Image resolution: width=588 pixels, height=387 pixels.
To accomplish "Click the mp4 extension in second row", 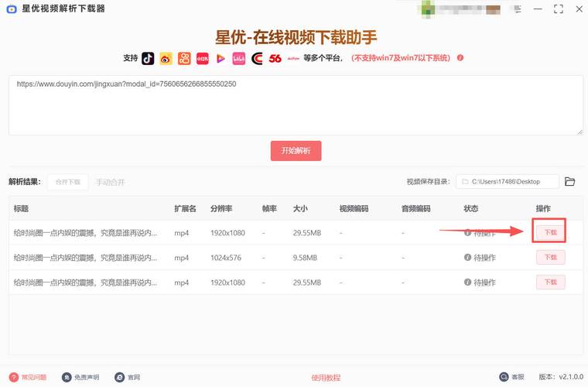I will [182, 258].
